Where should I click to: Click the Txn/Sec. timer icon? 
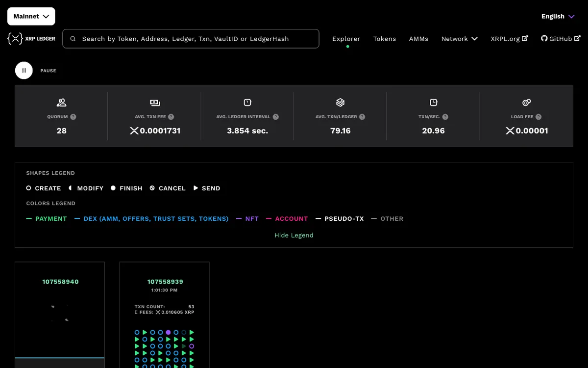tap(434, 103)
